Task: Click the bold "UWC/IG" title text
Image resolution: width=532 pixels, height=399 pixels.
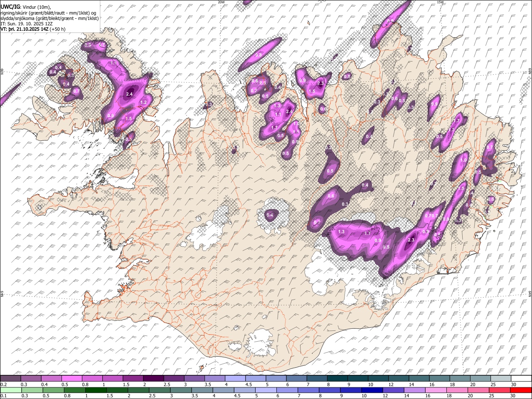Action: point(10,7)
